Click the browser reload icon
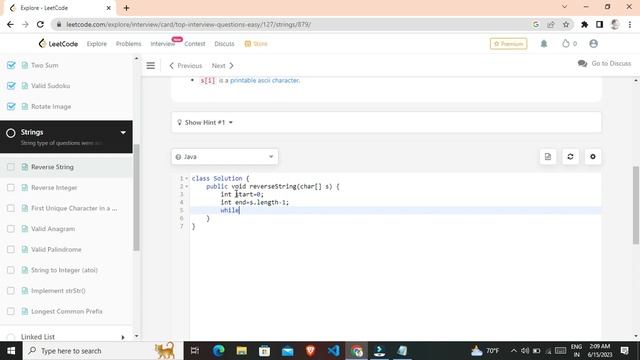640x360 pixels. pyautogui.click(x=40, y=24)
